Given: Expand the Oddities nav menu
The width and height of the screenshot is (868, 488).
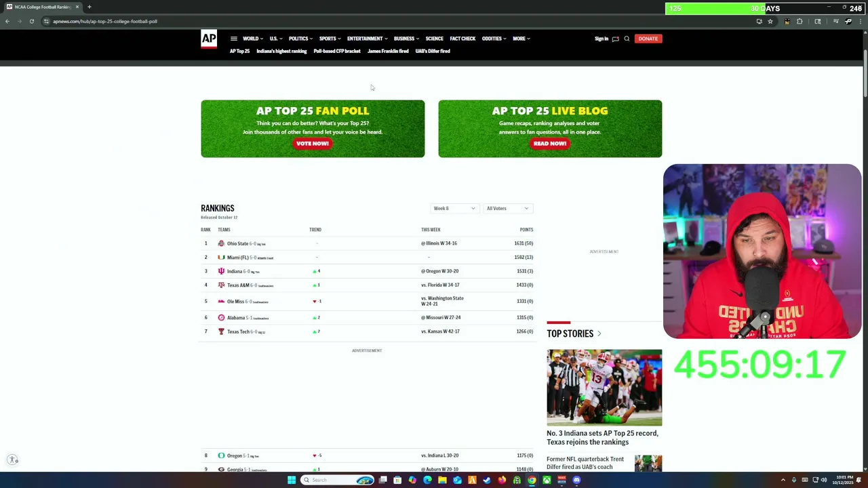Looking at the screenshot, I should [494, 39].
